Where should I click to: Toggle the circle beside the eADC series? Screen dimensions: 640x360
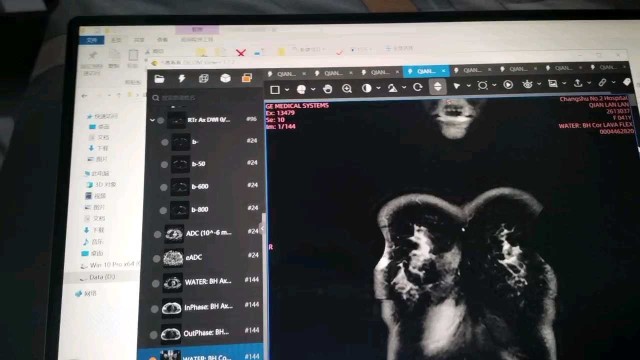point(156,258)
